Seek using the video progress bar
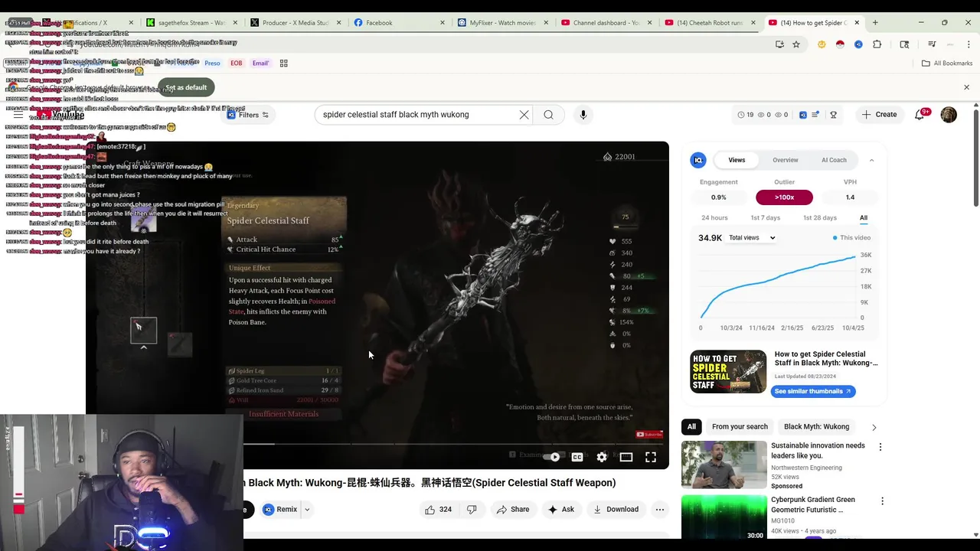The height and width of the screenshot is (551, 980). pyautogui.click(x=453, y=444)
